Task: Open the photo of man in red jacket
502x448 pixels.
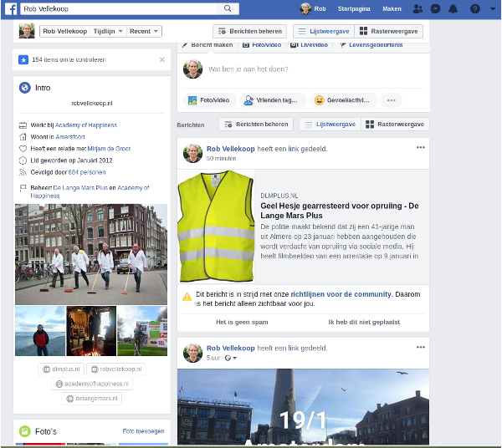Action: (40, 331)
